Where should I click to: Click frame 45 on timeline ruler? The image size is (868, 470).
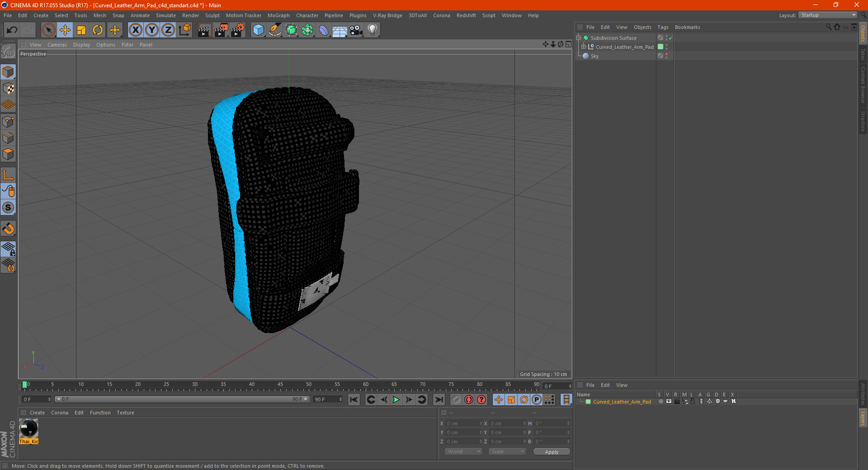280,385
